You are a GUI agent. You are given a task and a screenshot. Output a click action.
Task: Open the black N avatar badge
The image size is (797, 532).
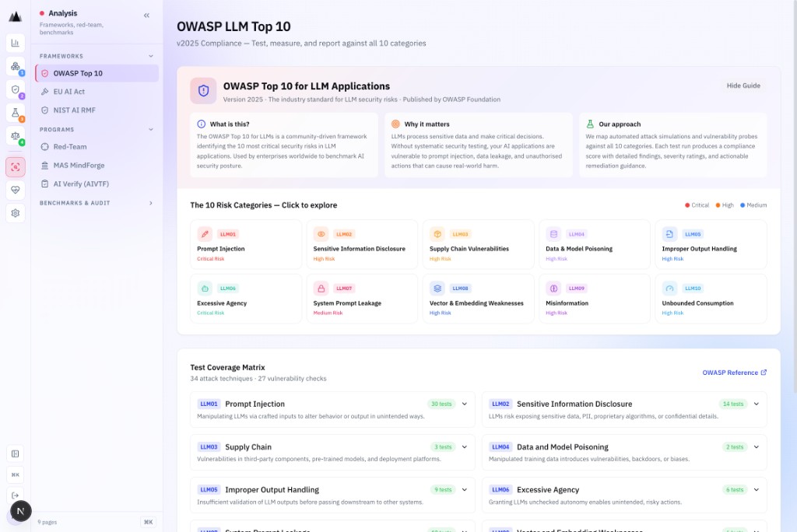(21, 511)
